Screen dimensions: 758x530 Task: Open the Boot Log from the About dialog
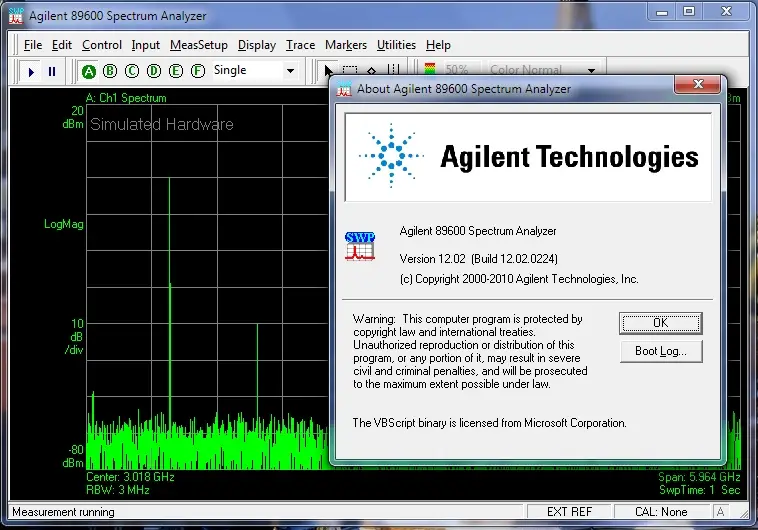pos(661,351)
